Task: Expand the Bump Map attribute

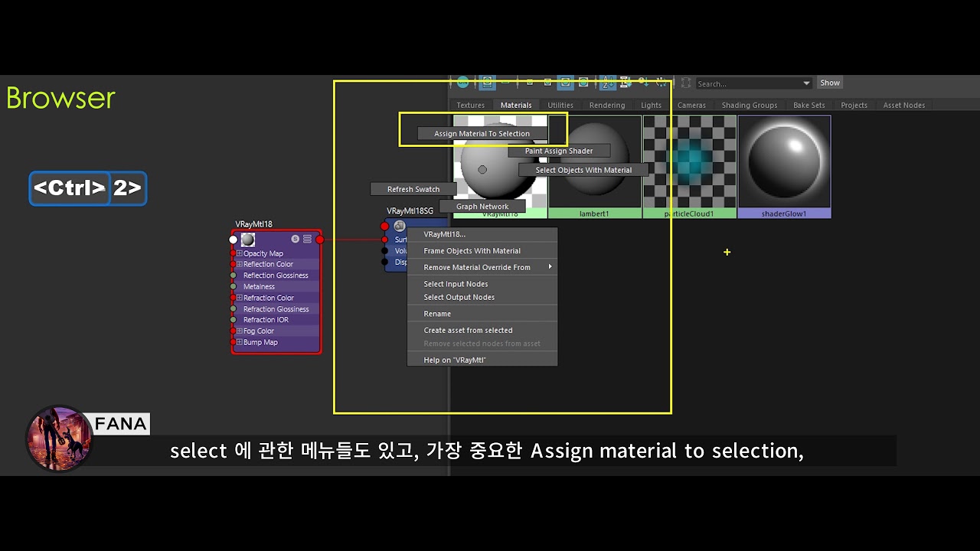Action: click(239, 342)
